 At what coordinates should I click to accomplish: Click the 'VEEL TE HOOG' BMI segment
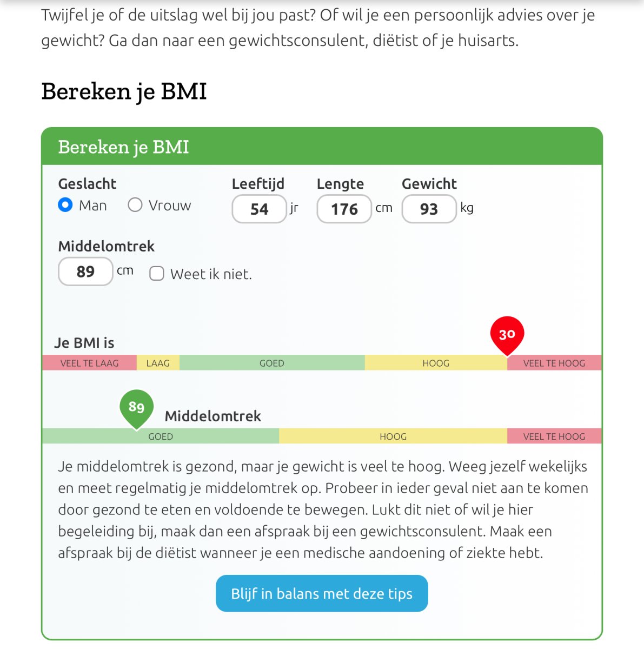pyautogui.click(x=554, y=363)
